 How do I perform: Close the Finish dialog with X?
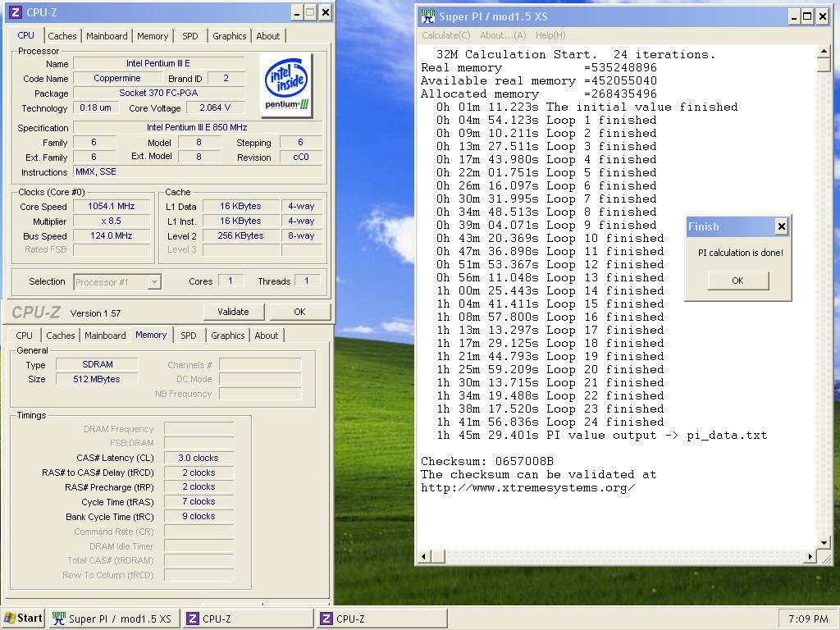[782, 226]
